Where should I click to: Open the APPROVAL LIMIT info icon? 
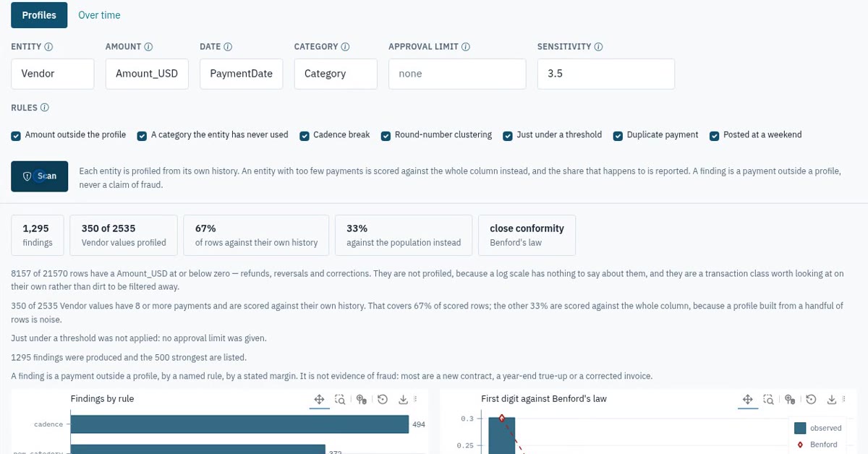point(466,47)
